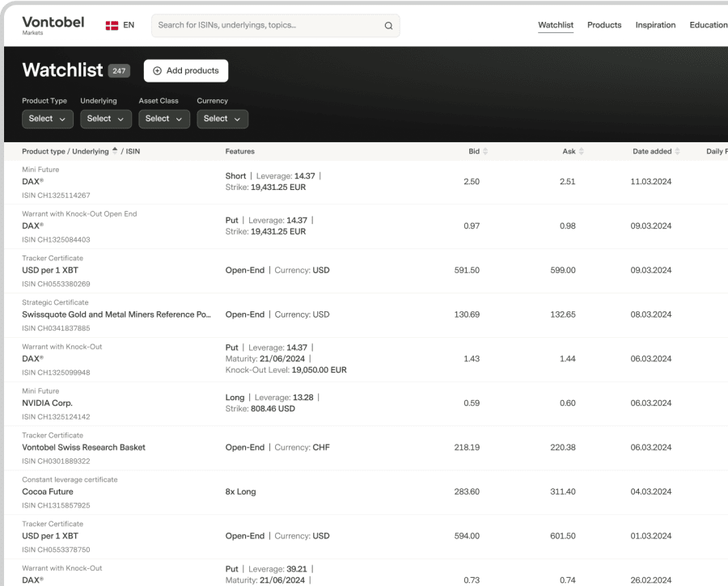Click Knock-Out Level 19,050.00 EUR
Screen dimensions: 728x586
[286, 370]
